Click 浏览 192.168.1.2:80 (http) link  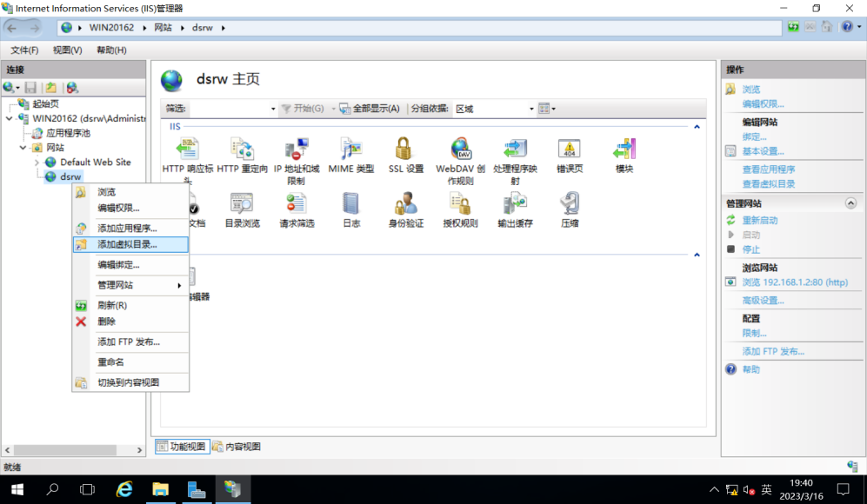coord(795,282)
